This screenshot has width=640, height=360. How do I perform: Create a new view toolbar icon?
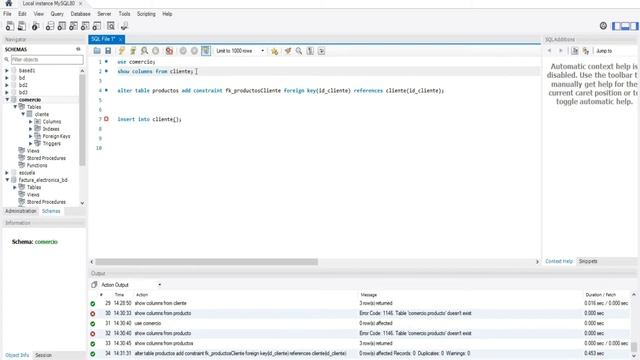[73, 26]
